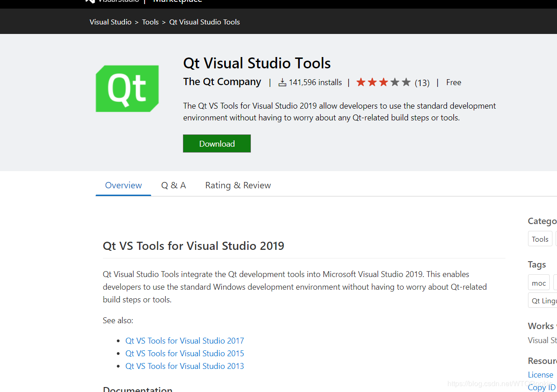Screen dimensions: 557x392
Task: Click the star rating icons
Action: [x=383, y=82]
